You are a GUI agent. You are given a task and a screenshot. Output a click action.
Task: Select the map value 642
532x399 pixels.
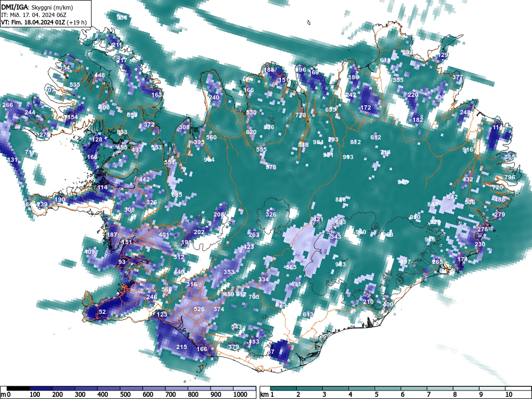452,197
